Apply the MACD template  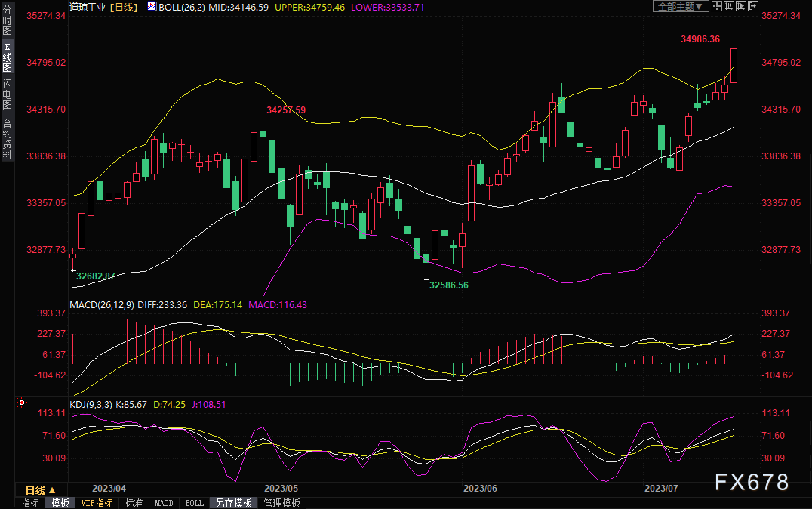click(165, 503)
